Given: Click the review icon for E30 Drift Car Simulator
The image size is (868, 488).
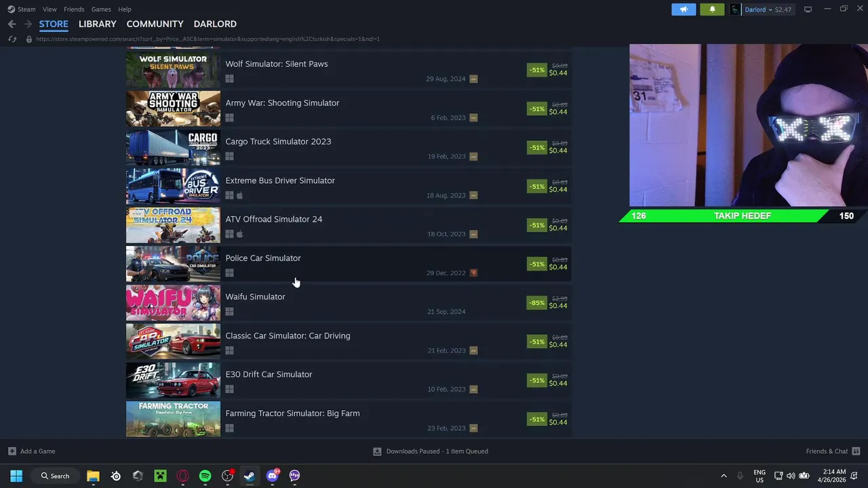Looking at the screenshot, I should tap(473, 389).
